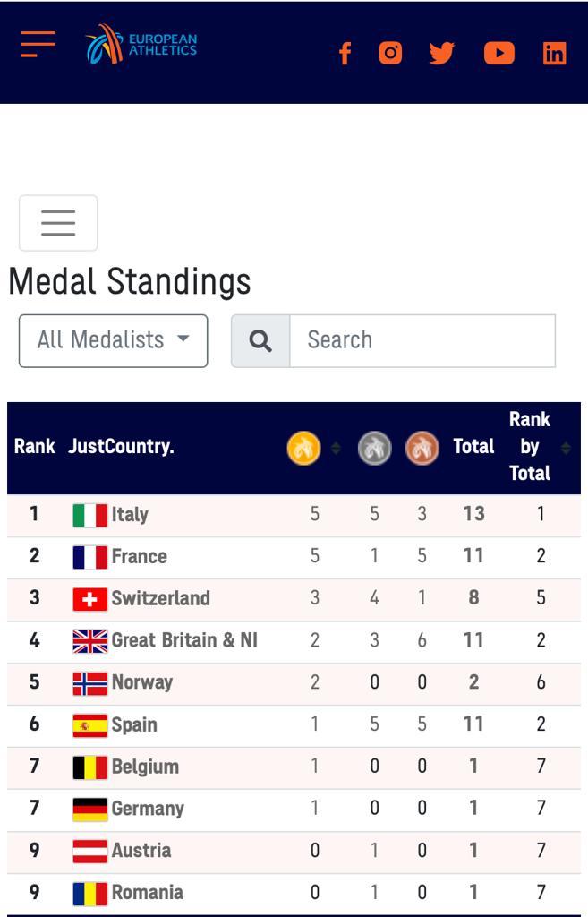Image resolution: width=588 pixels, height=917 pixels.
Task: Click the Switzerland flag icon
Action: pos(89,599)
